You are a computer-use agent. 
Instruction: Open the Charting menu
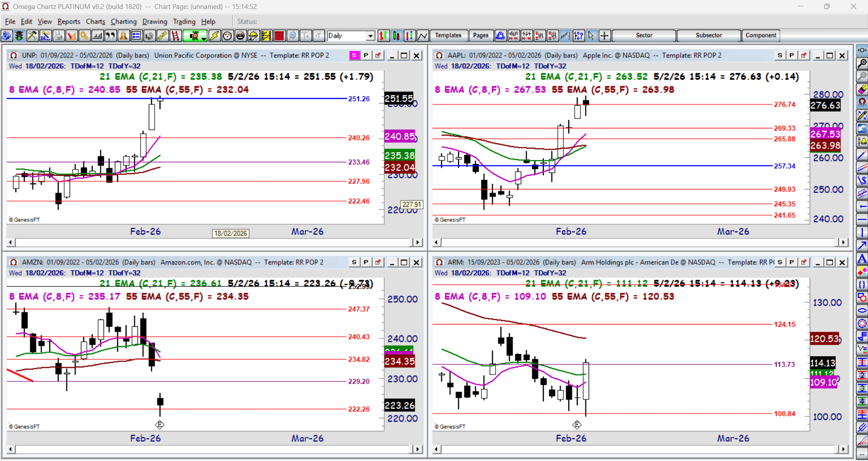tap(123, 22)
